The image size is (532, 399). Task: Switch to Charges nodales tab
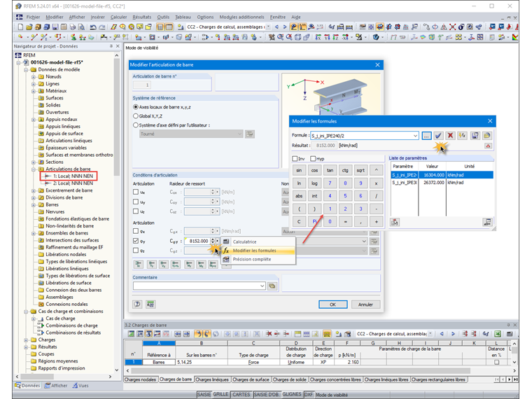tap(140, 379)
